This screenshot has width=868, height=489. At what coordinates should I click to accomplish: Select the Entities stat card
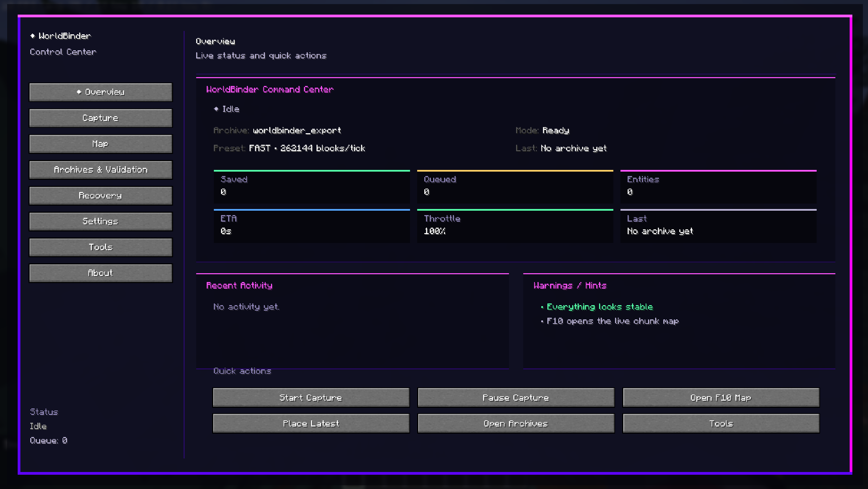(718, 187)
